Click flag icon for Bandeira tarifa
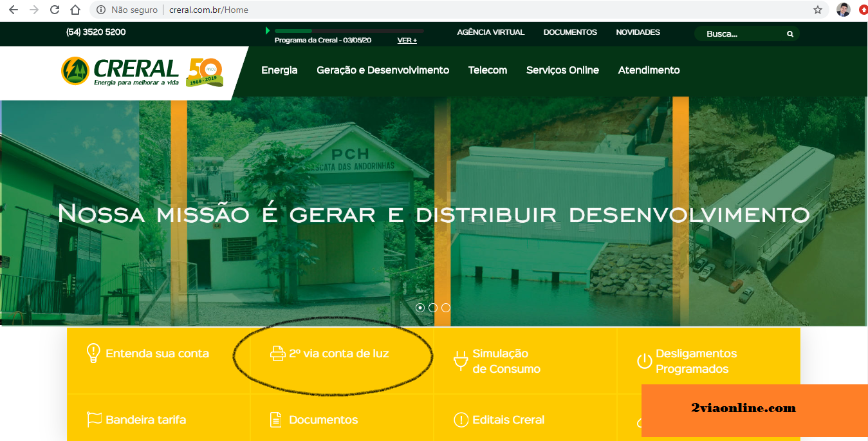Image resolution: width=868 pixels, height=441 pixels. 94,420
